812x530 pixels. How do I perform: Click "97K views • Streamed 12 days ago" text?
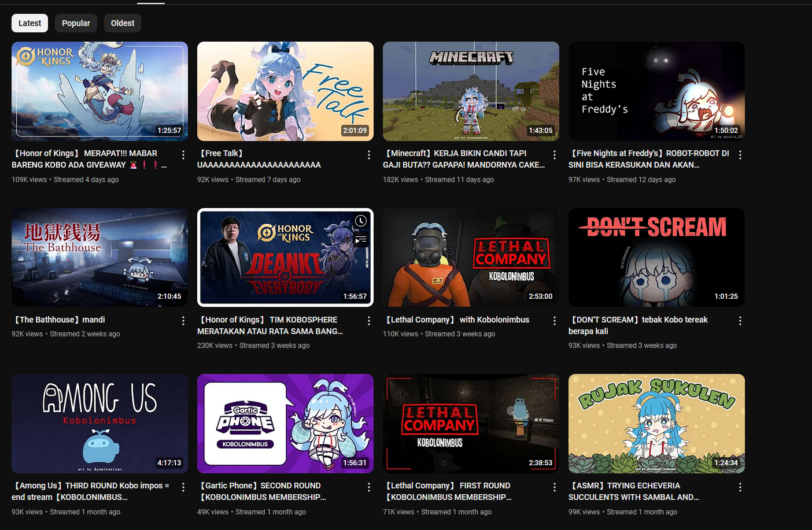coord(622,180)
